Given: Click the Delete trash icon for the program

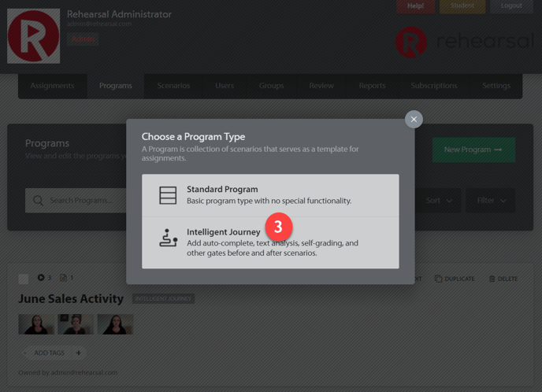Looking at the screenshot, I should (492, 279).
